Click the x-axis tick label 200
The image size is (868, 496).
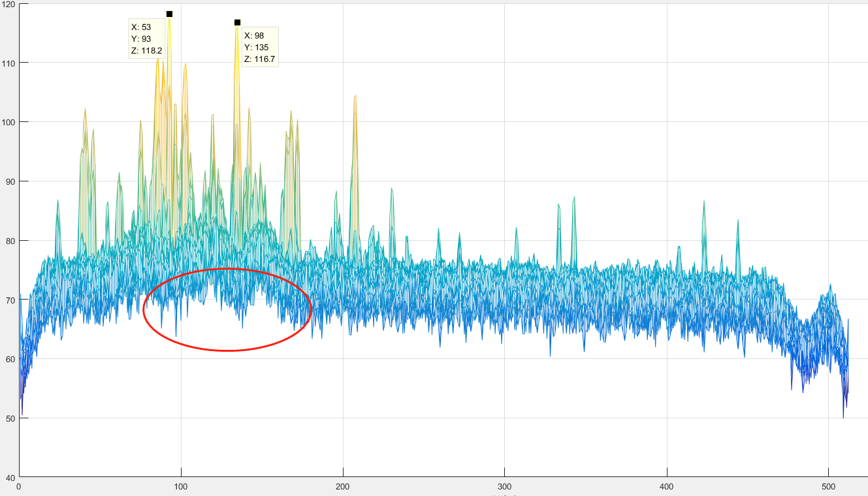tap(343, 486)
